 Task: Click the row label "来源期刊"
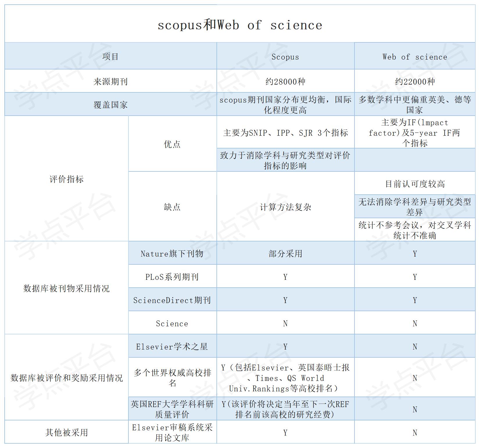click(x=111, y=81)
